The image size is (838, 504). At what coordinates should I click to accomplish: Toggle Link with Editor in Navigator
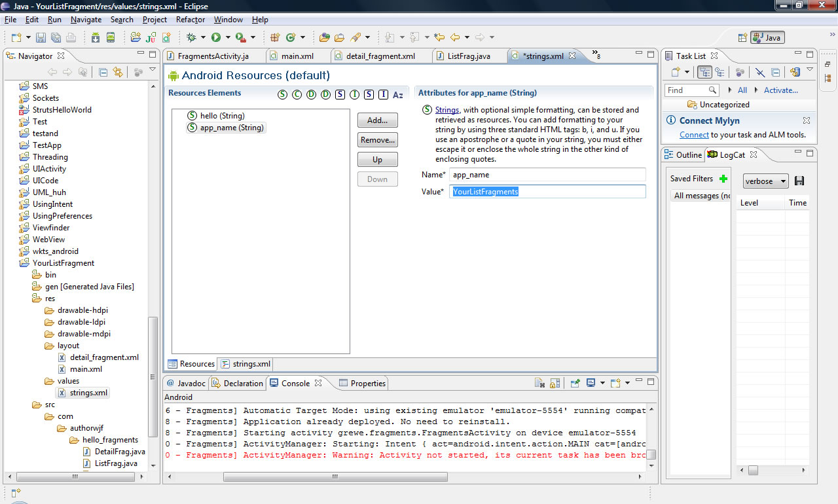pos(118,73)
